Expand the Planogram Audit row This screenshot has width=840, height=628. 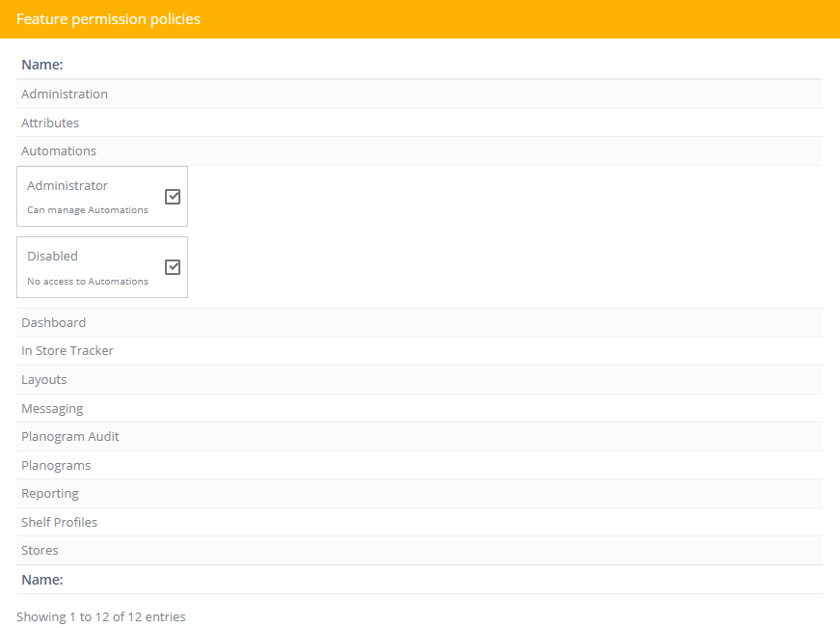[x=420, y=437]
